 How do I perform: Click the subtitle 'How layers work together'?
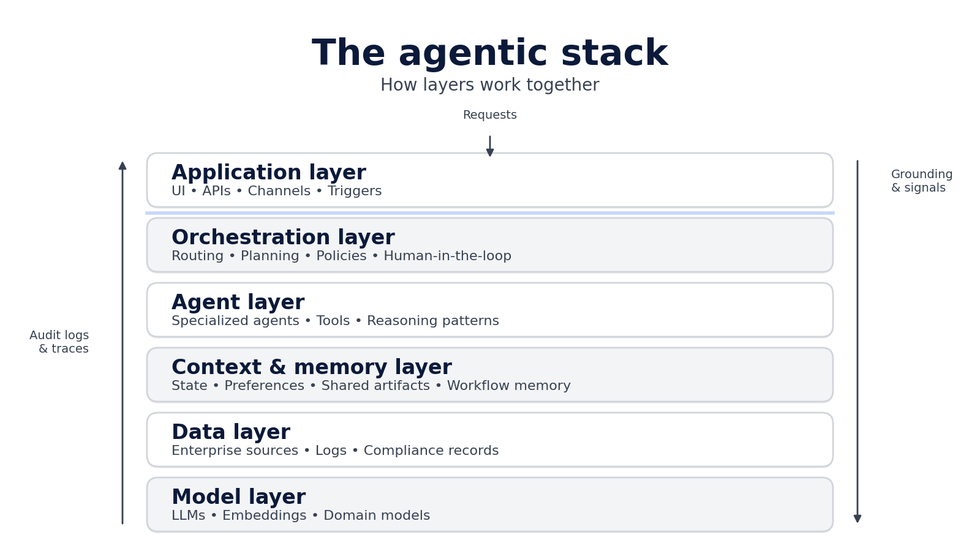[x=489, y=84]
